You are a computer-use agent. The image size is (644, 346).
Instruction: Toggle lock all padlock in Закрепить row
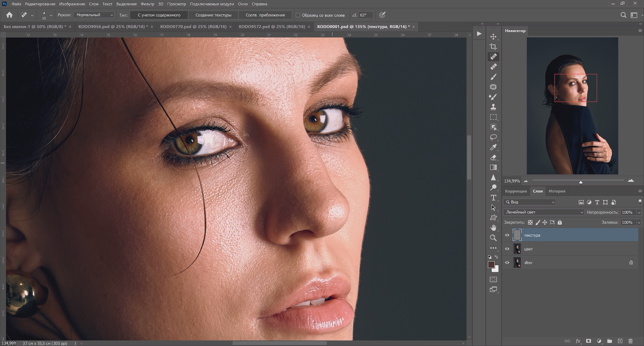coord(560,222)
